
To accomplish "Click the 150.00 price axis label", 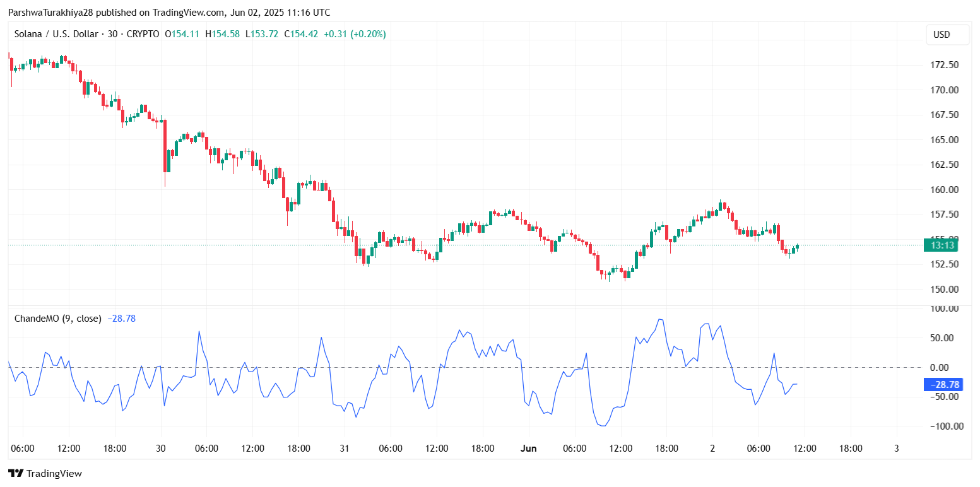I will click(x=945, y=289).
